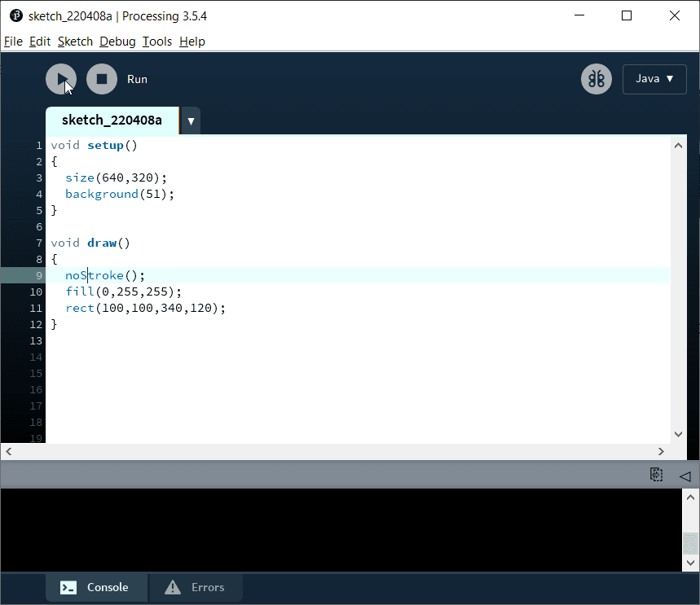This screenshot has height=605, width=700.
Task: Click line number 1 in the gutter
Action: tap(39, 146)
